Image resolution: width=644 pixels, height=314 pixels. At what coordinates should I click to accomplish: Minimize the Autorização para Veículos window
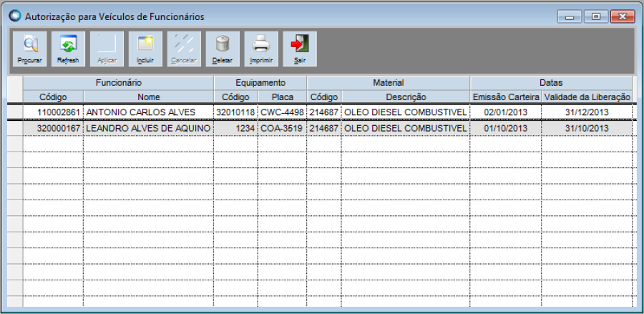coord(570,17)
